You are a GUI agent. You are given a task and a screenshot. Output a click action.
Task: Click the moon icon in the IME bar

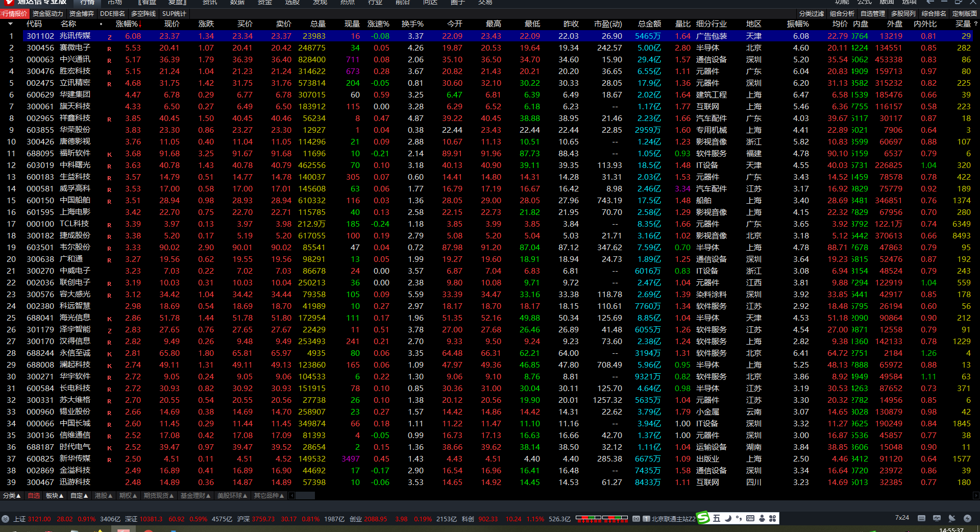coord(728,518)
